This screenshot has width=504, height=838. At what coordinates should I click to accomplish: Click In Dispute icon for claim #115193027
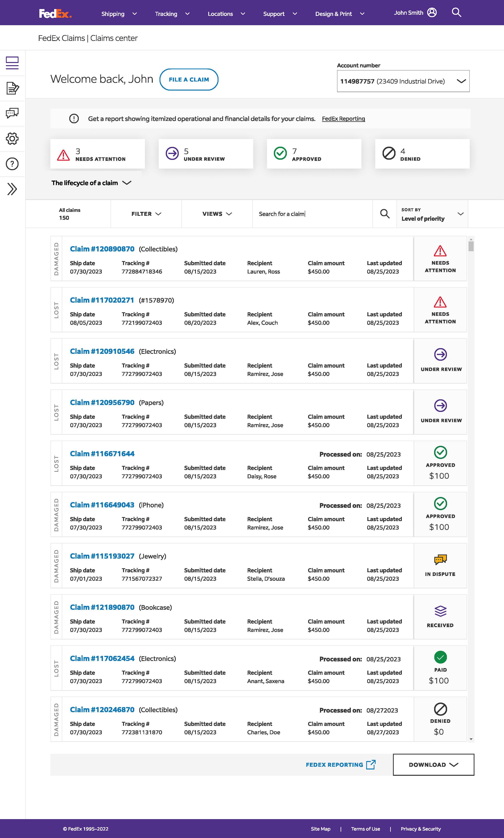coord(440,559)
